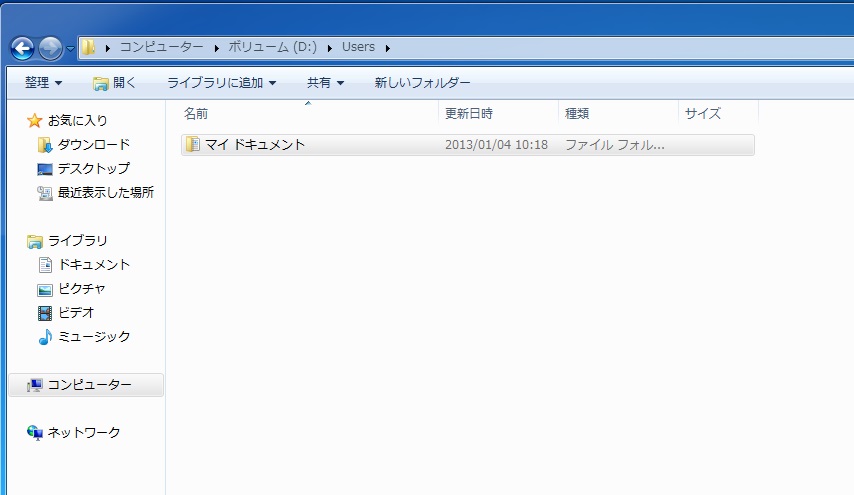Click the 最近表示した場所 icon

[45, 193]
